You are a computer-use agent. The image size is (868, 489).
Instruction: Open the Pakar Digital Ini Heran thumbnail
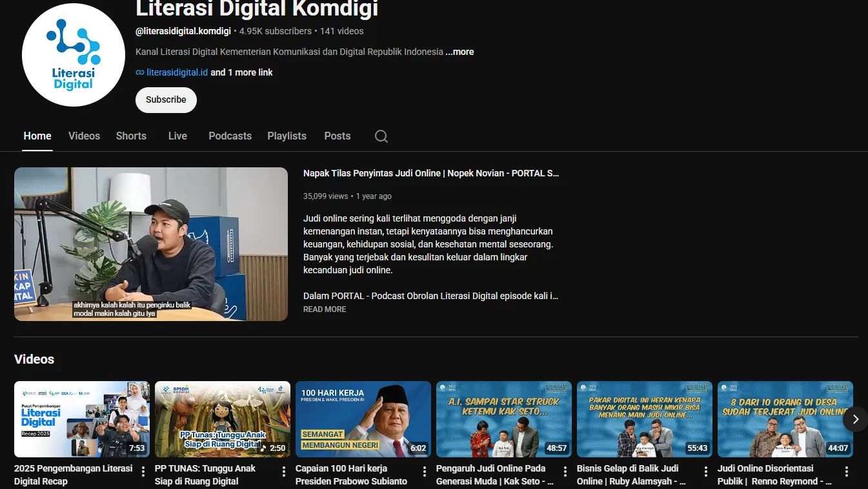[645, 419]
